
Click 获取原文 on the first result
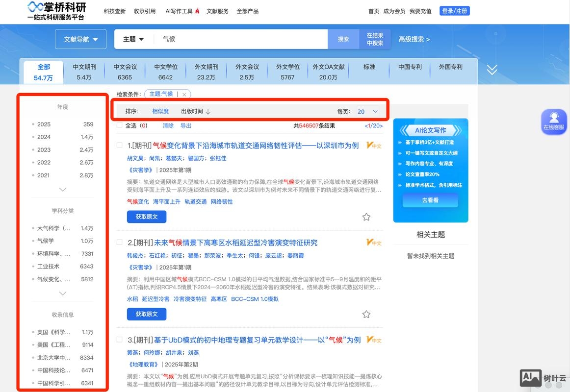[x=146, y=216]
